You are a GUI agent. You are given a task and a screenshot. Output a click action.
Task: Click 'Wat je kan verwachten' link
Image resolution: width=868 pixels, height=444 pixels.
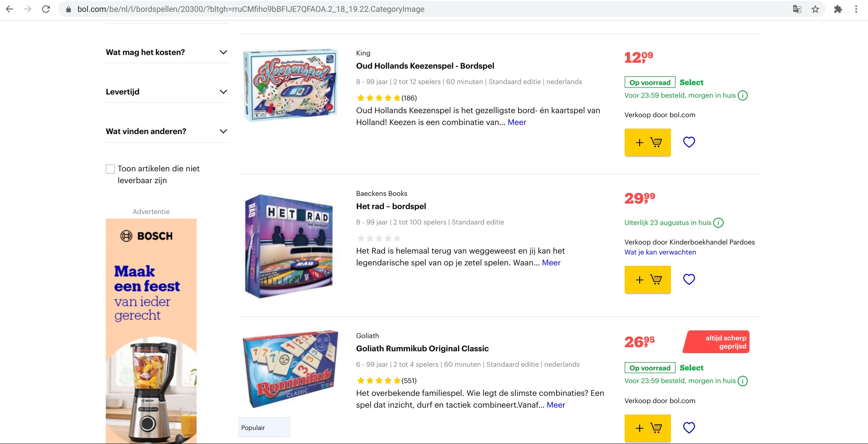coord(660,252)
